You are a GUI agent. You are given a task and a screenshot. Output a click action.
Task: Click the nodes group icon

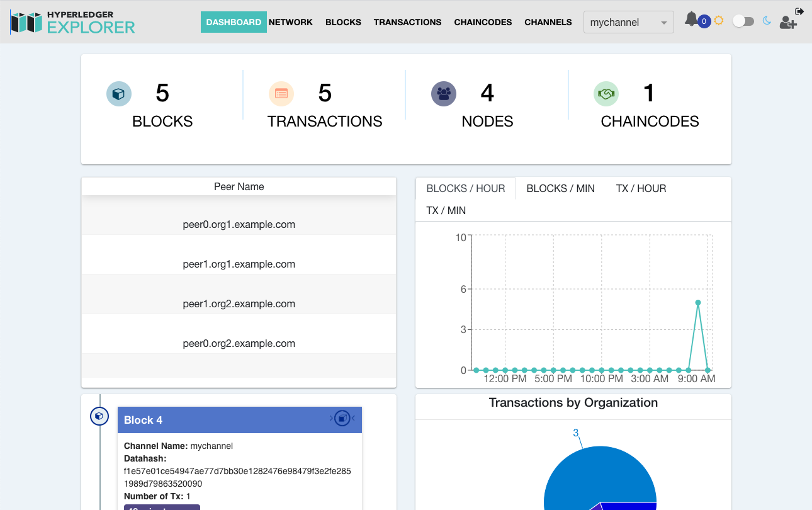[x=444, y=94]
